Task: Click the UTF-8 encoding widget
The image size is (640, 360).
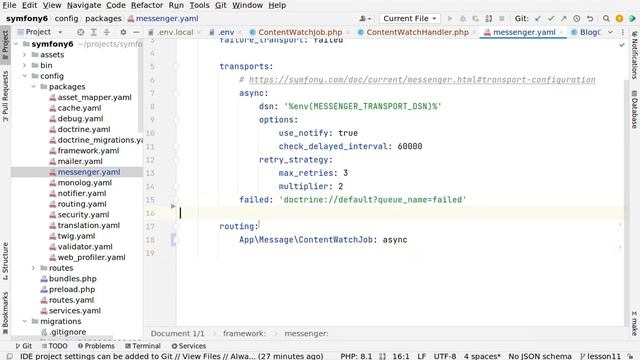Action: (x=444, y=356)
